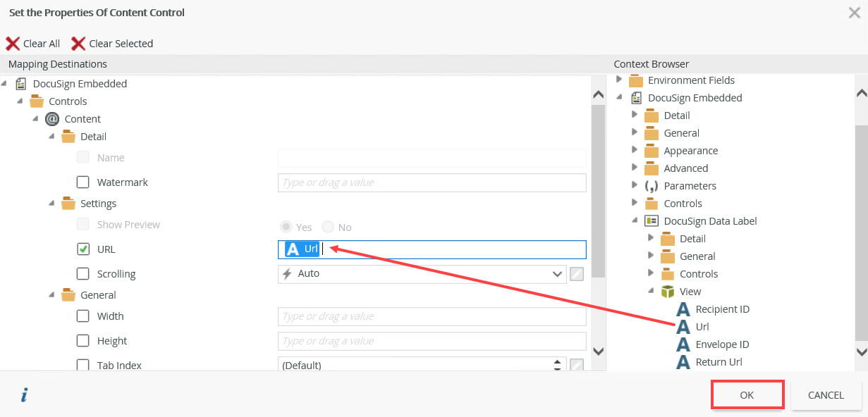
Task: Click the Appearance folder icon
Action: 652,151
